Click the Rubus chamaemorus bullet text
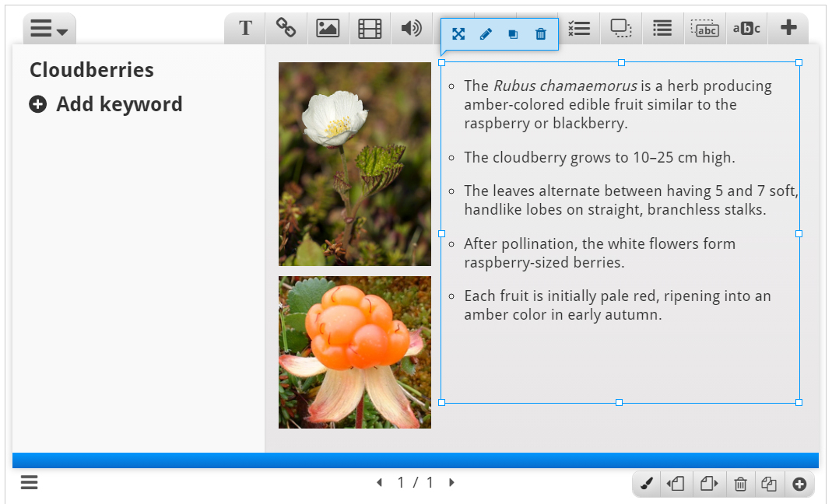 pos(618,104)
